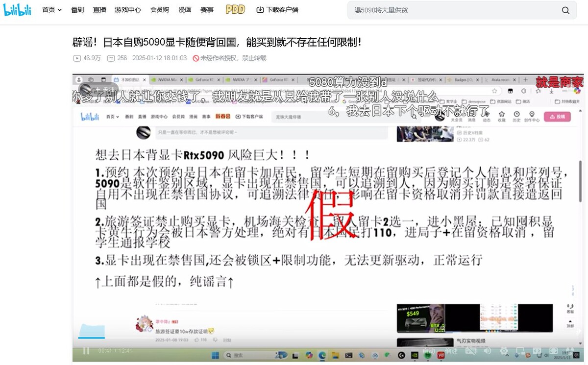Go to 赛事 in the top navigation
The image size is (588, 365).
coord(207,10)
